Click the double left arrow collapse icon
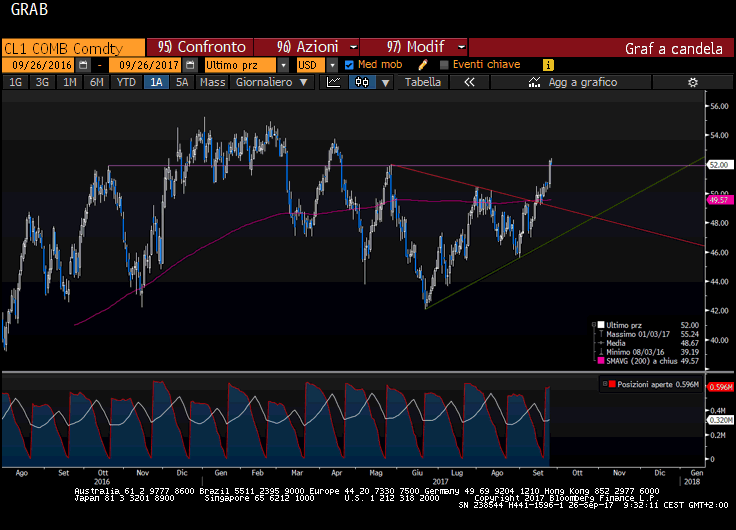The image size is (736, 530). click(x=469, y=82)
